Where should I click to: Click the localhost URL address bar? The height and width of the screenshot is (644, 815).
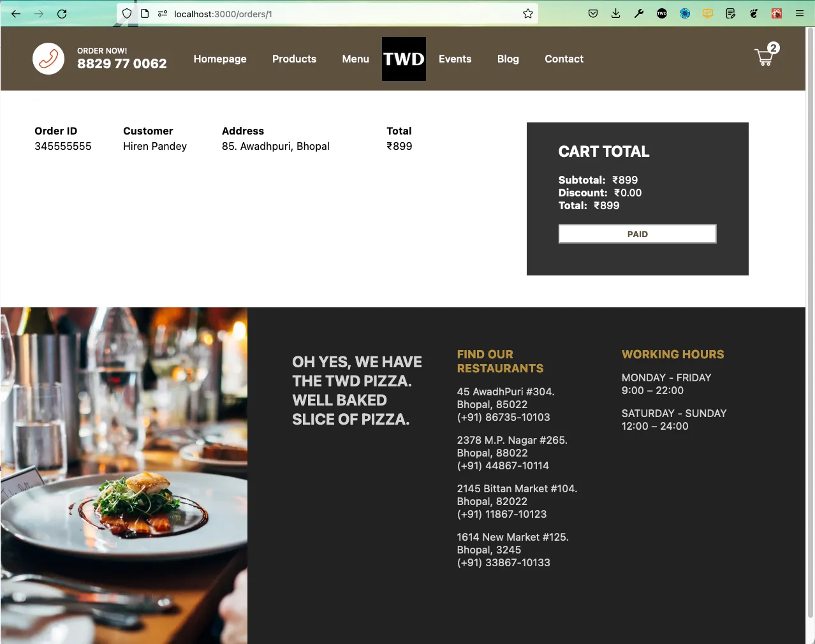coord(344,13)
